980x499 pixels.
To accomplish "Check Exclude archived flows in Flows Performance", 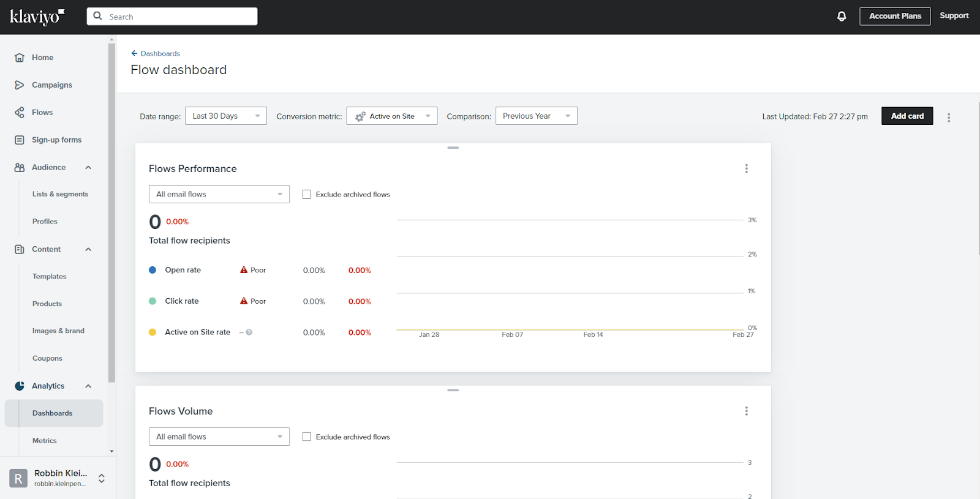I will (x=307, y=194).
